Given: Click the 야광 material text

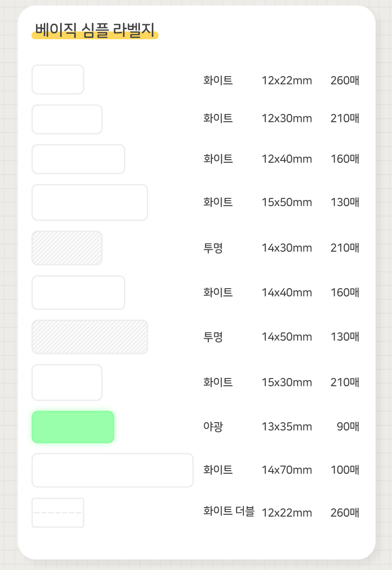Looking at the screenshot, I should 213,427.
